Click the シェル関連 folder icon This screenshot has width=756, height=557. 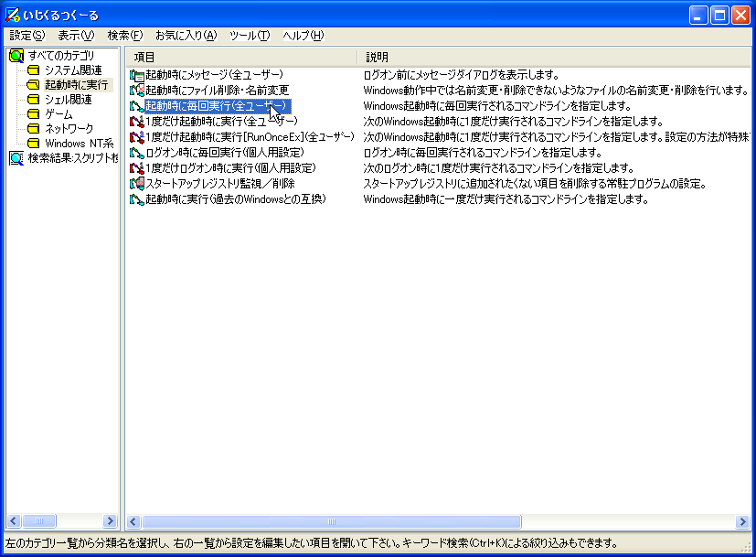33,100
